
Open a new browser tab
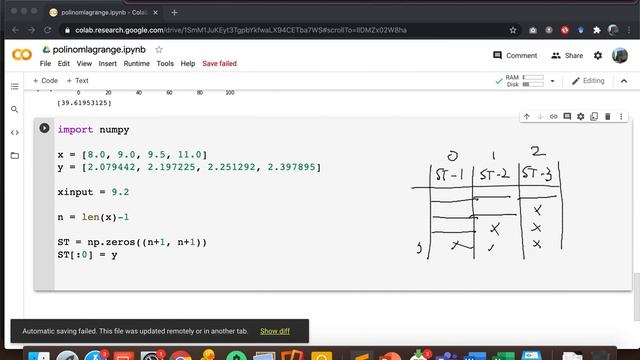[x=174, y=13]
